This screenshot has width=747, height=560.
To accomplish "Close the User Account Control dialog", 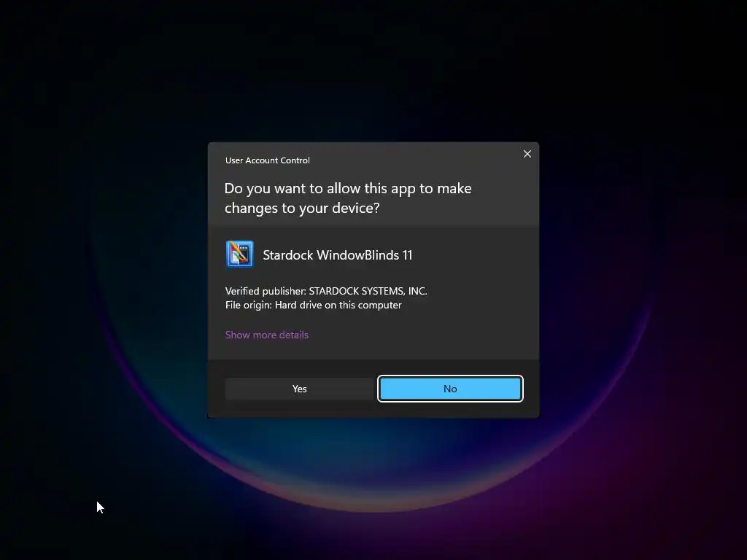I will coord(527,154).
